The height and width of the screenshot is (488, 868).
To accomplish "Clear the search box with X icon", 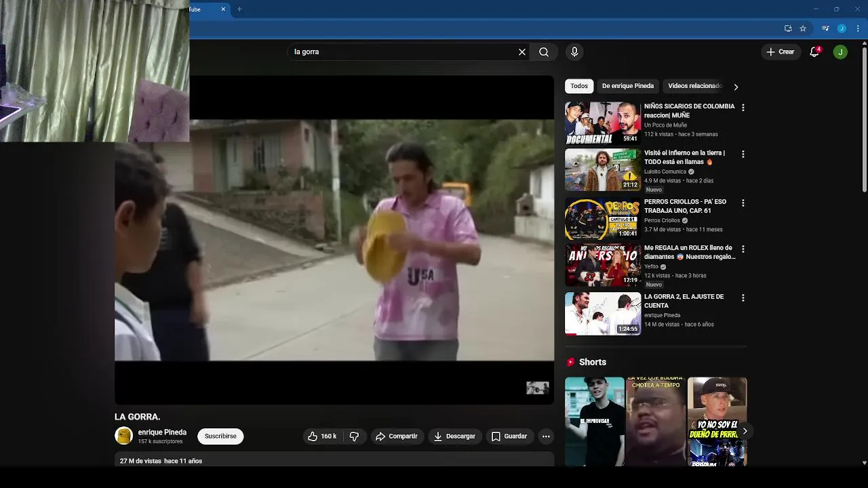I will pyautogui.click(x=522, y=52).
